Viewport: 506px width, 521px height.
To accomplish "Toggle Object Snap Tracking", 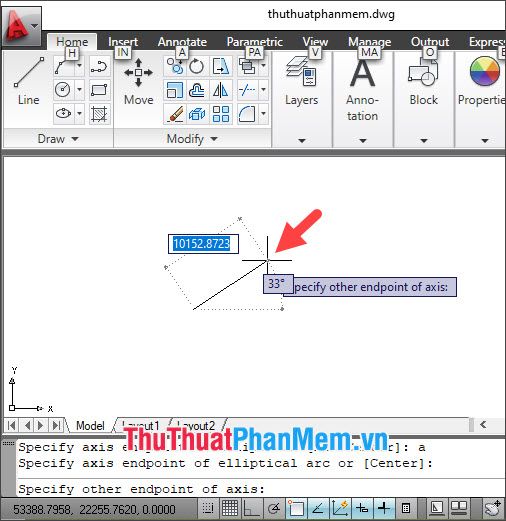I will (x=318, y=508).
